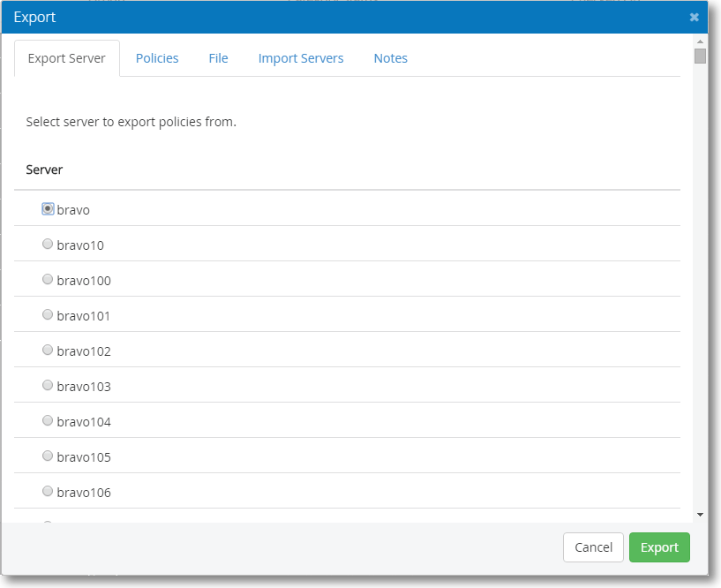Screen dimensions: 721x588
Task: Click the bravo label text
Action: click(x=73, y=210)
